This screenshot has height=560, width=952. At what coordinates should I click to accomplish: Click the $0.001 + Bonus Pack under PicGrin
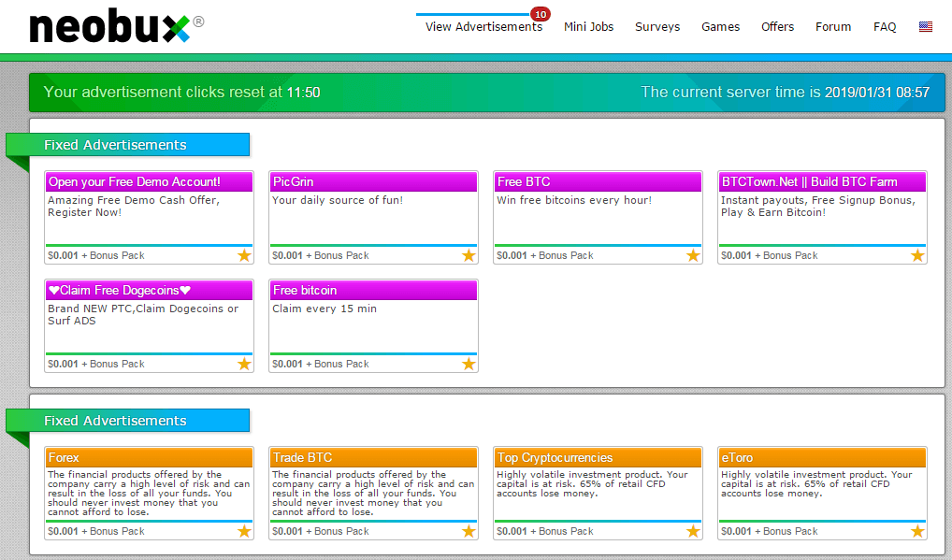(x=321, y=255)
